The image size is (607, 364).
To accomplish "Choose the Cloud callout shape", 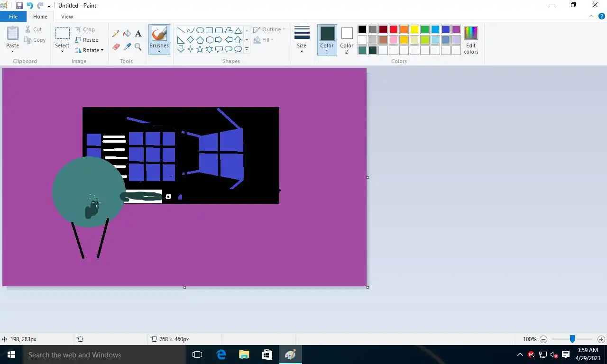I will click(238, 49).
